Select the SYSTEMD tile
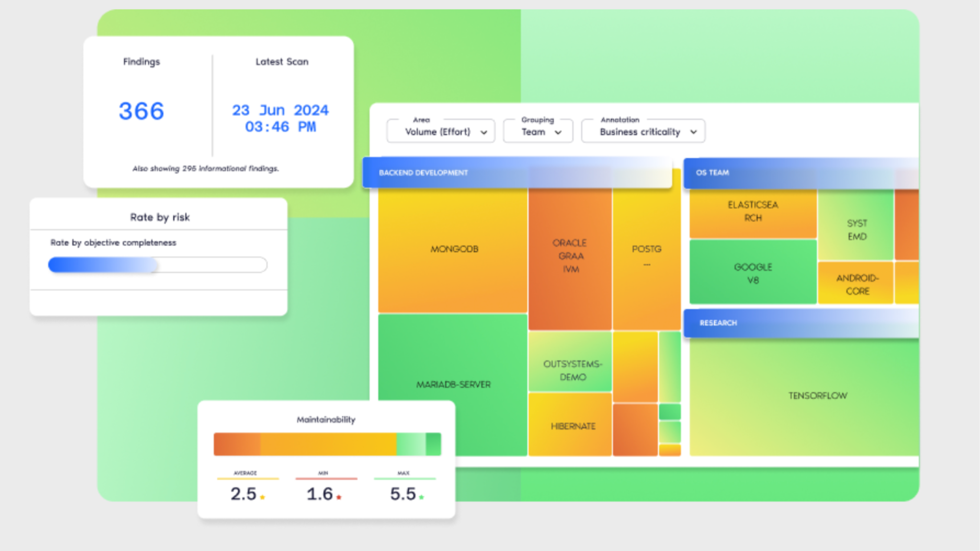The height and width of the screenshot is (551, 980). (x=856, y=225)
